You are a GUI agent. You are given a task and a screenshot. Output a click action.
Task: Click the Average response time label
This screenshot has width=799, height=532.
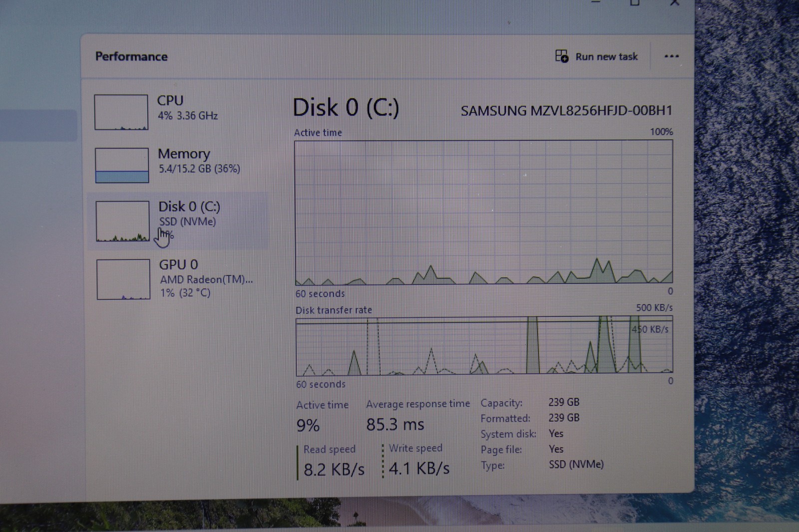coord(418,404)
